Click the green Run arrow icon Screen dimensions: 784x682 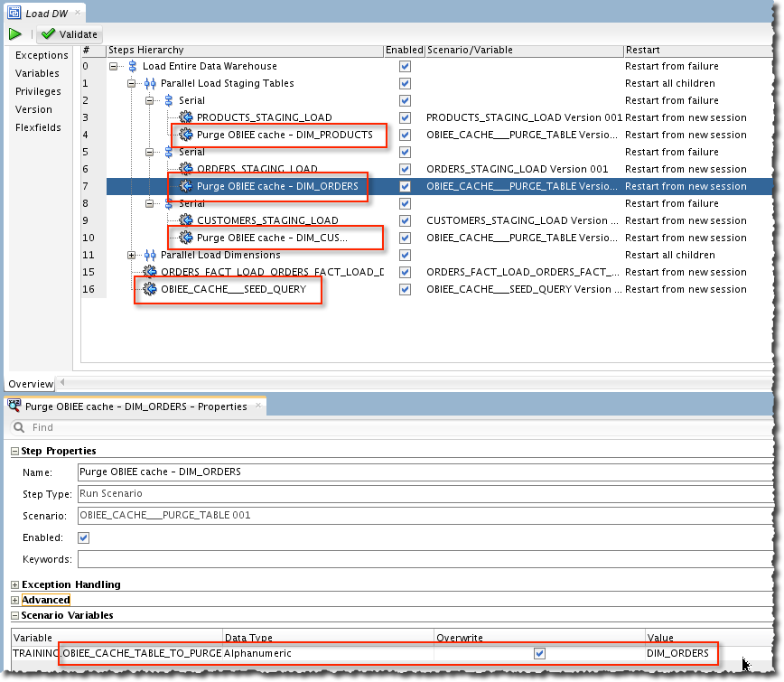click(15, 34)
